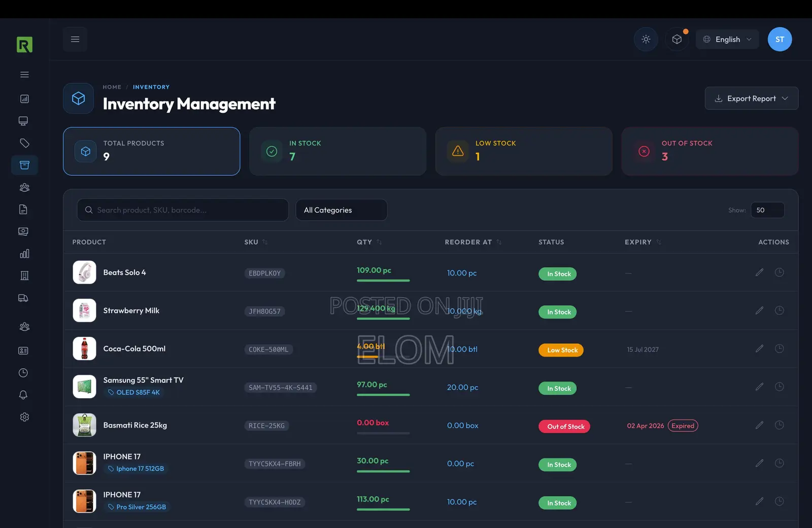Click SKU code RICE-25KG

point(266,426)
